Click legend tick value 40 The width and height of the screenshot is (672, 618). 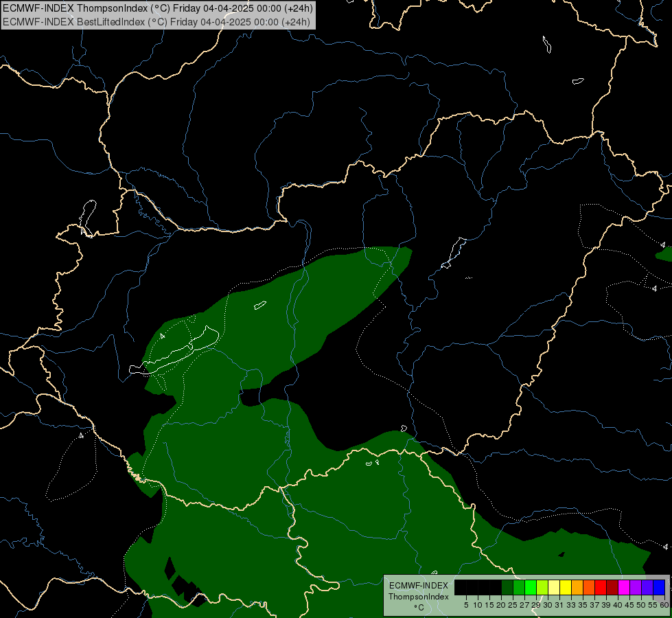coord(618,605)
